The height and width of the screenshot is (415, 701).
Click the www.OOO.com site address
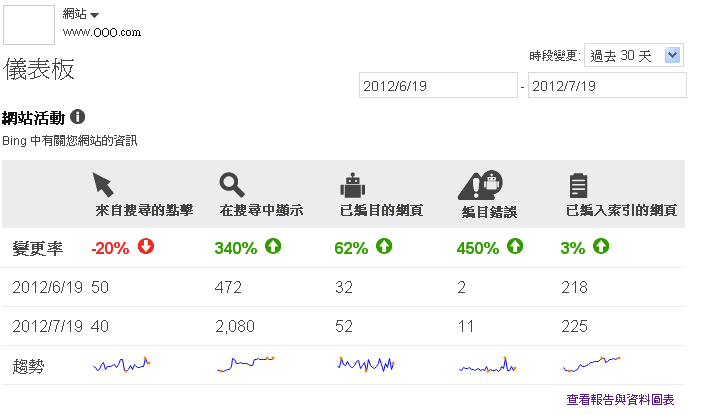click(x=101, y=32)
